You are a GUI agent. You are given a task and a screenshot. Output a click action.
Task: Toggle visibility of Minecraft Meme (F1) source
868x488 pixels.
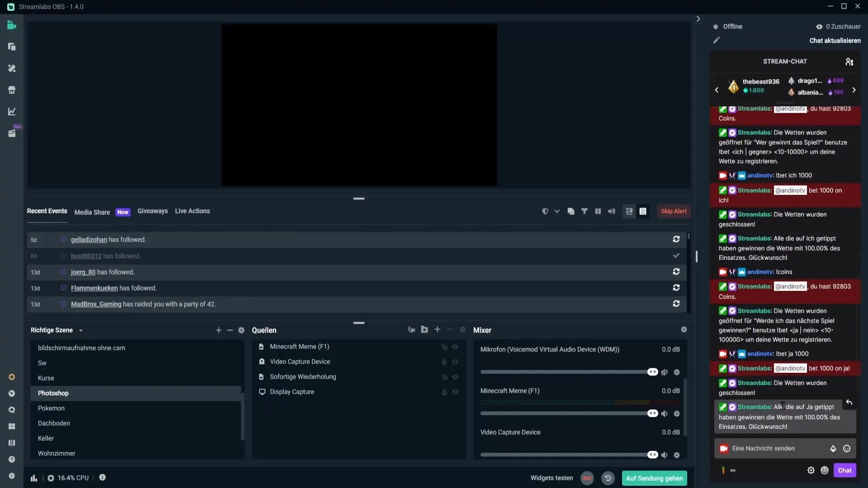coord(455,347)
